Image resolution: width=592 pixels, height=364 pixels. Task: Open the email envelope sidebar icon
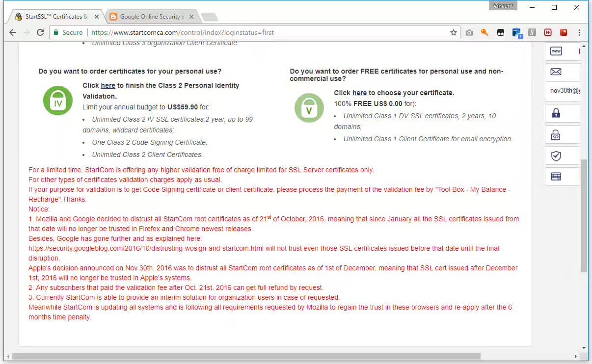click(556, 72)
